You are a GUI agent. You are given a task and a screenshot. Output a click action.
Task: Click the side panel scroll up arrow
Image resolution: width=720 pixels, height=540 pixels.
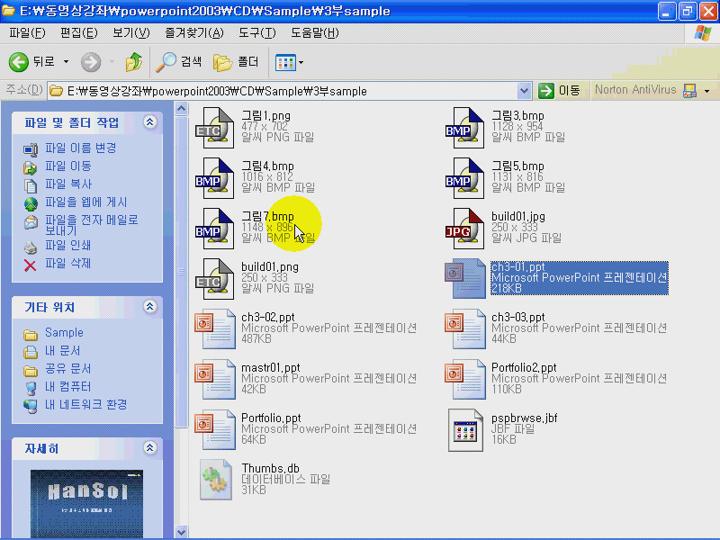[181, 109]
